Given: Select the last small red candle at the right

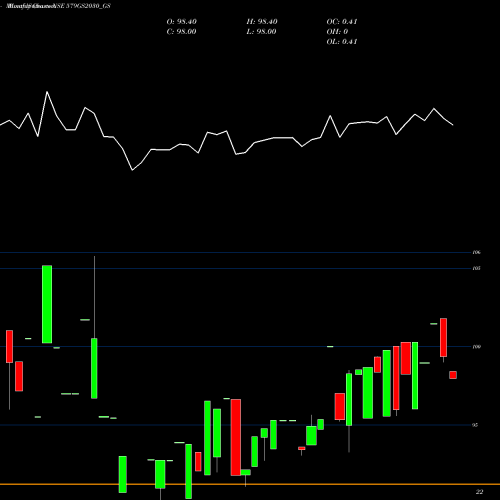Looking at the screenshot, I should [x=453, y=375].
